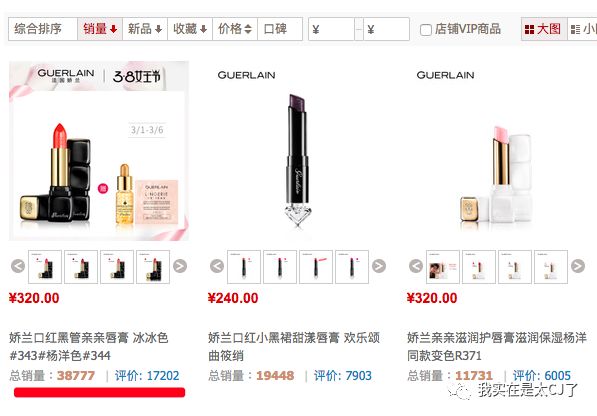The image size is (597, 416).
Task: Sort by 收藏 descending
Action: (190, 29)
